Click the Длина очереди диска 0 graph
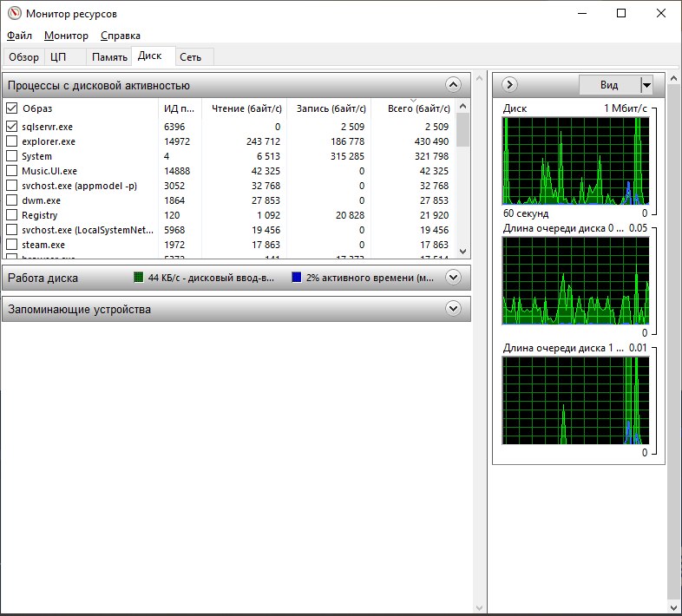Viewport: 682px width, 616px height. [x=575, y=280]
